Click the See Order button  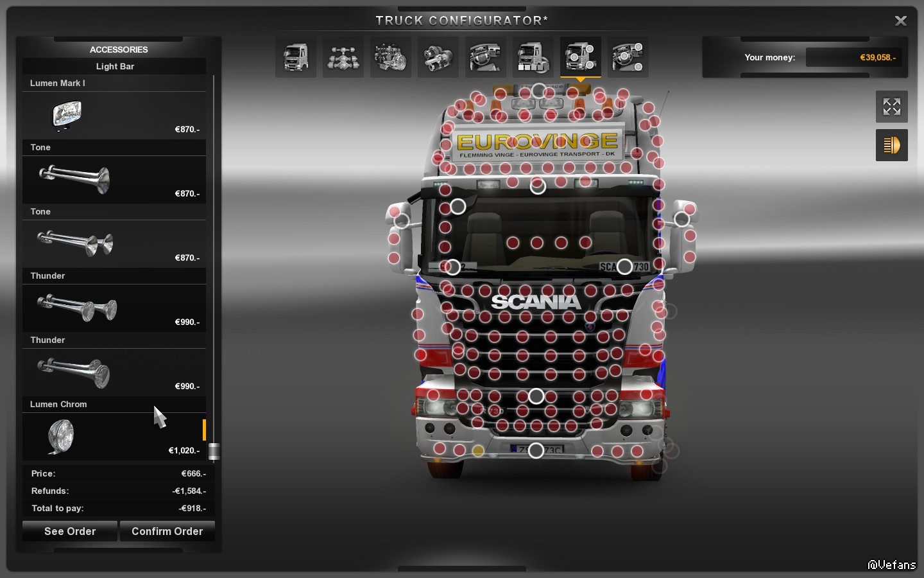tap(70, 531)
